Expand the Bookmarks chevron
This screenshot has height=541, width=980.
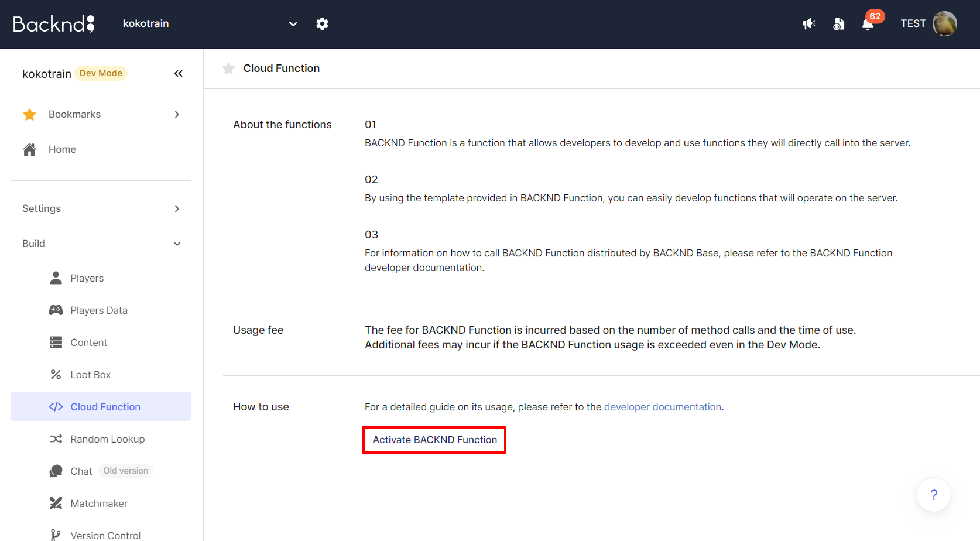tap(177, 114)
